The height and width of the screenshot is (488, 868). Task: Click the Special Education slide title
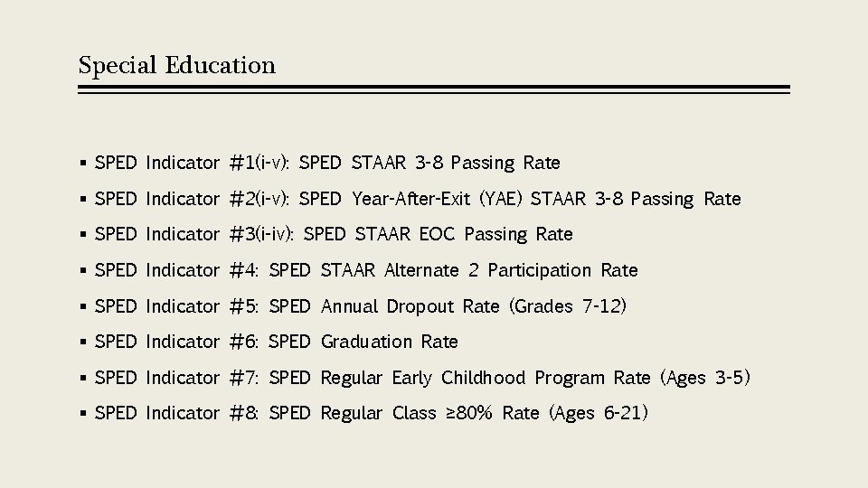176,66
